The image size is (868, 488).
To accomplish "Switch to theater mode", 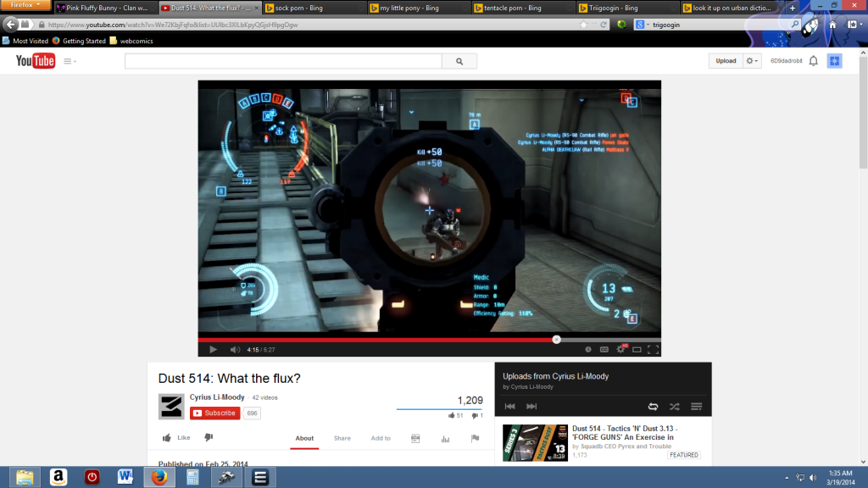I will pyautogui.click(x=637, y=350).
